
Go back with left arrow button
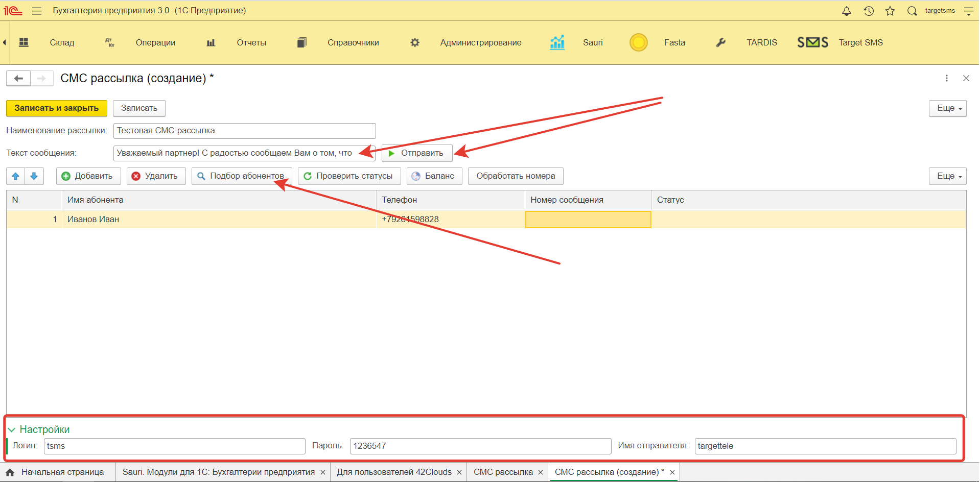[18, 78]
